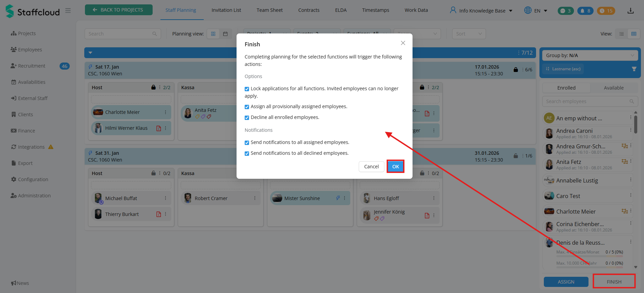Open three-dot menu for Robert Cramer

click(x=255, y=198)
